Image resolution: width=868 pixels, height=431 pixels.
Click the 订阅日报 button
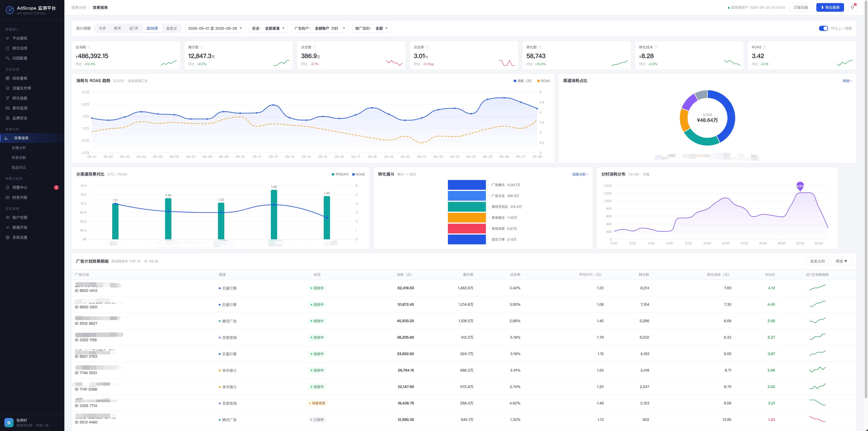(x=801, y=7)
